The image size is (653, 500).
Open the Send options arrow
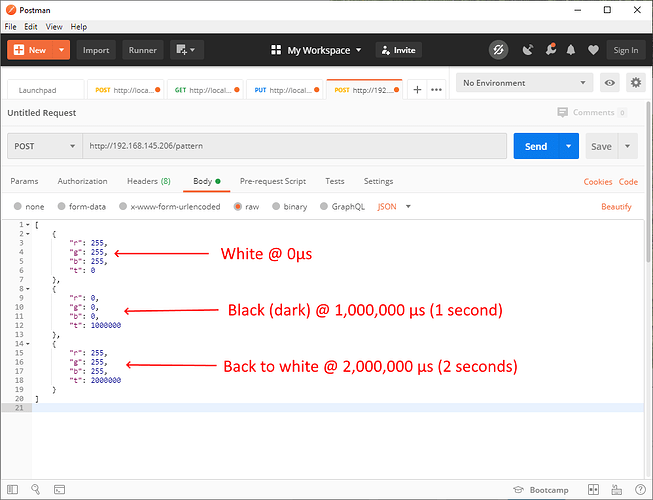pyautogui.click(x=568, y=146)
